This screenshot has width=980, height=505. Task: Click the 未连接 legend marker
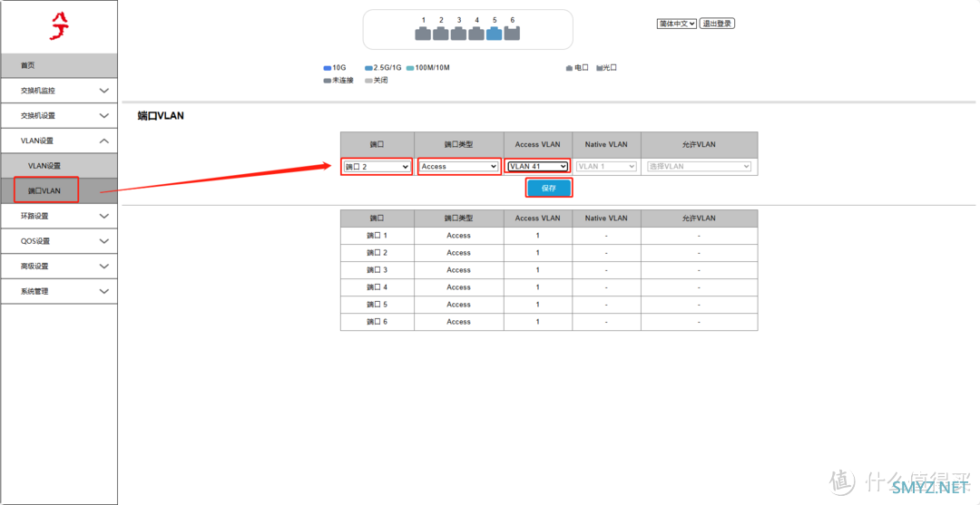point(328,81)
